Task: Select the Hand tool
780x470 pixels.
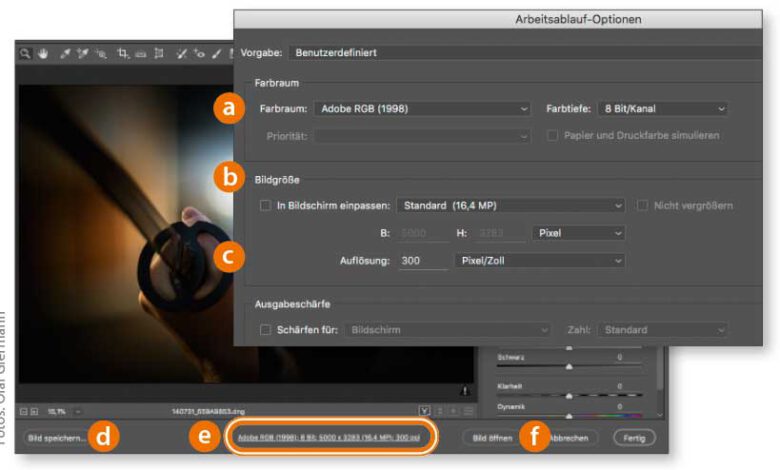Action: 43,55
